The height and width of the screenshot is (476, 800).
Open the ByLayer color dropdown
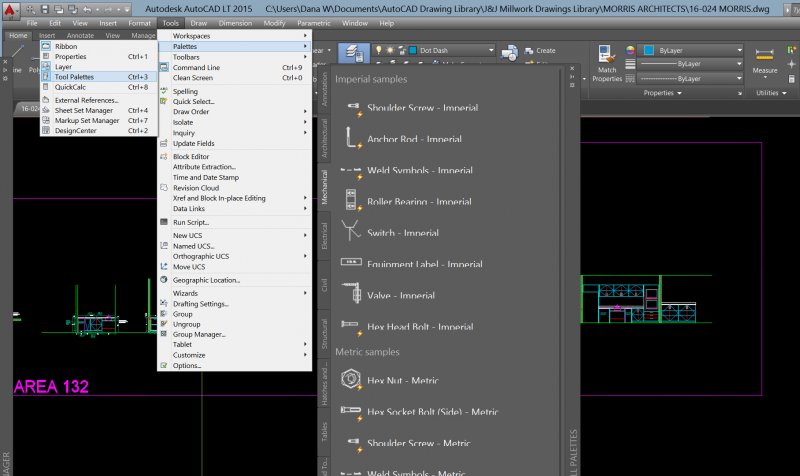tap(739, 50)
